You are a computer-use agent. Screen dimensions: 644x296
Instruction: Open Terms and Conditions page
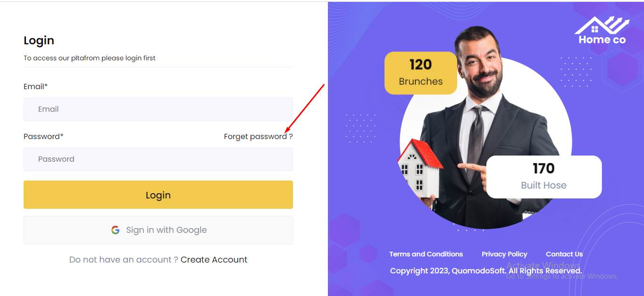click(426, 254)
